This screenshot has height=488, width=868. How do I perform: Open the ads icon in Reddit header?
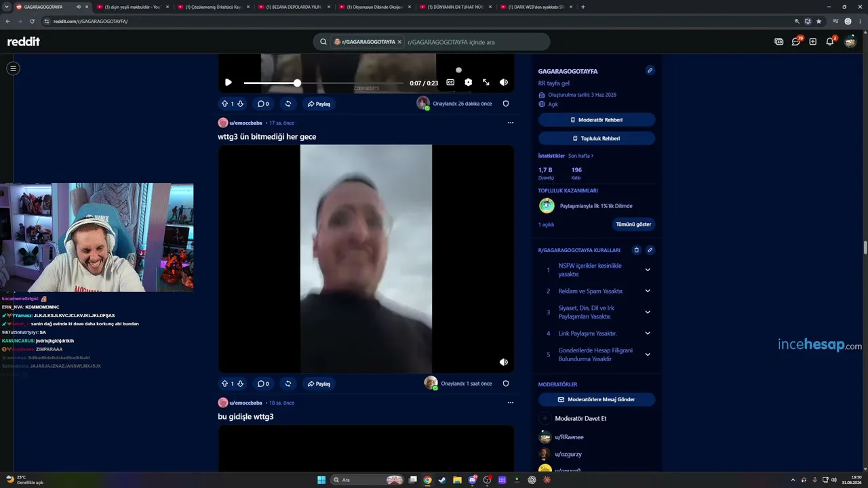coord(778,41)
